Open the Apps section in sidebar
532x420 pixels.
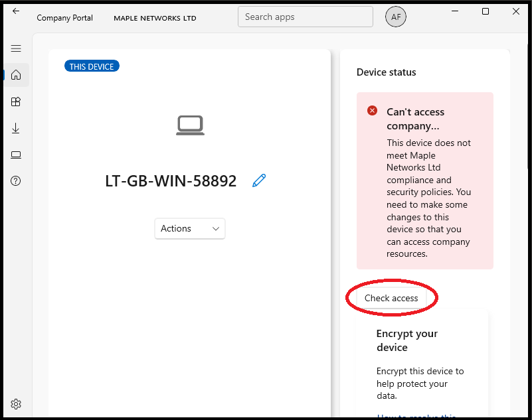click(16, 102)
